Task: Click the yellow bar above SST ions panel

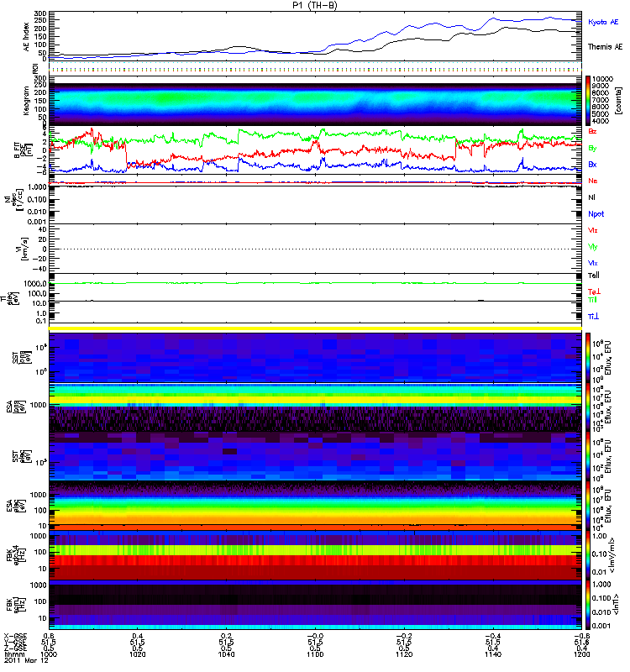Action: click(316, 328)
